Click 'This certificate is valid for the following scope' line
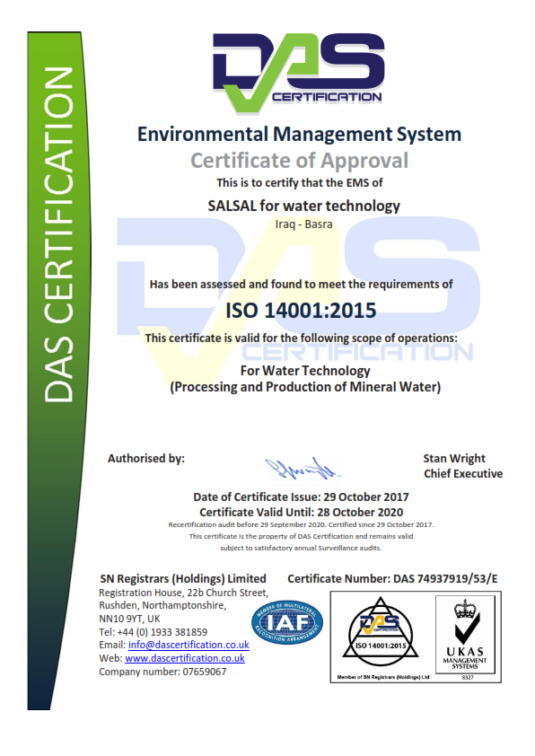The width and height of the screenshot is (535, 756). click(x=302, y=338)
